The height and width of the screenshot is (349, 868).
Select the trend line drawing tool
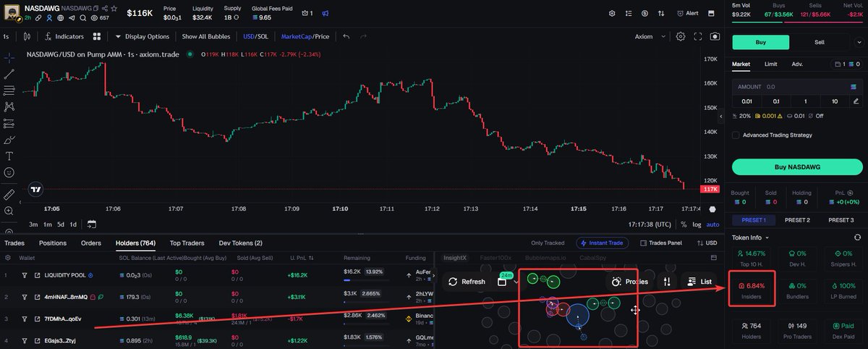click(x=9, y=74)
